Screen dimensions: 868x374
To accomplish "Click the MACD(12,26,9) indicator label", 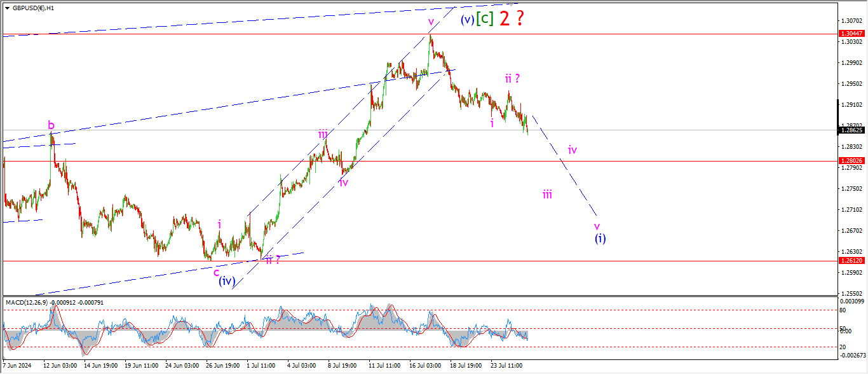I will pos(31,302).
